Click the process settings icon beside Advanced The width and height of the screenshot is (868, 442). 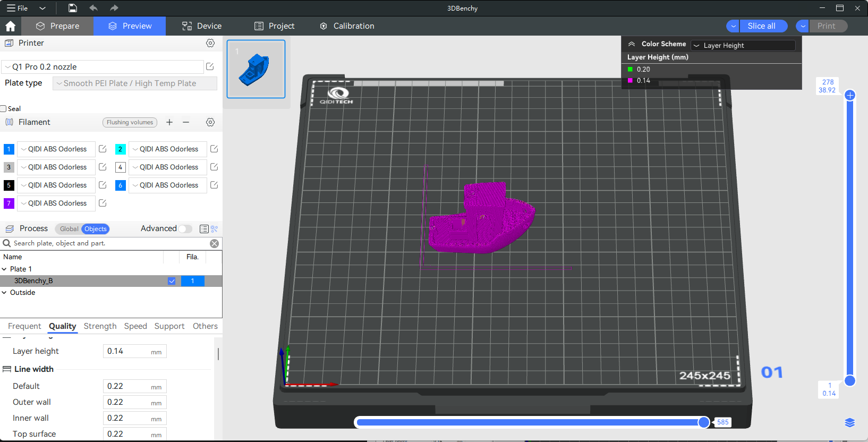[x=215, y=229]
